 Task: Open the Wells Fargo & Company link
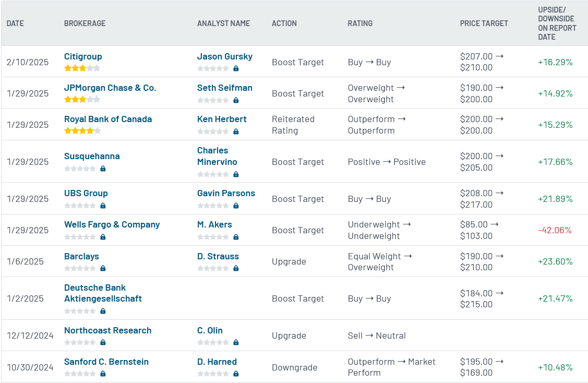click(112, 225)
